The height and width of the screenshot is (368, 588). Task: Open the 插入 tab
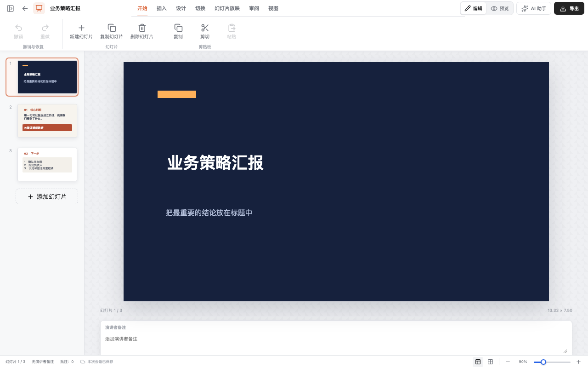pyautogui.click(x=162, y=8)
